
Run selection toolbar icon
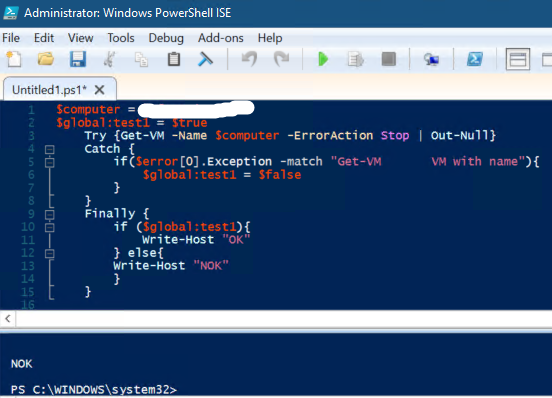[x=356, y=59]
